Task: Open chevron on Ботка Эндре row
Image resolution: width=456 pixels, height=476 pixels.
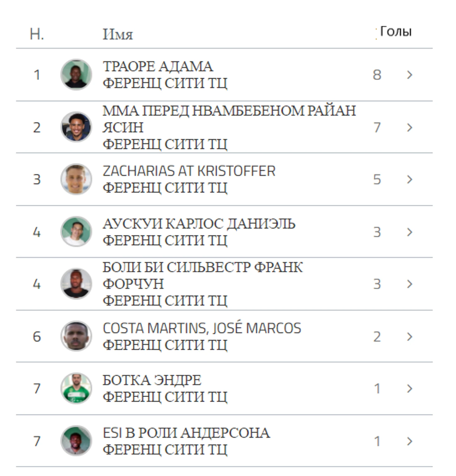Action: [409, 389]
